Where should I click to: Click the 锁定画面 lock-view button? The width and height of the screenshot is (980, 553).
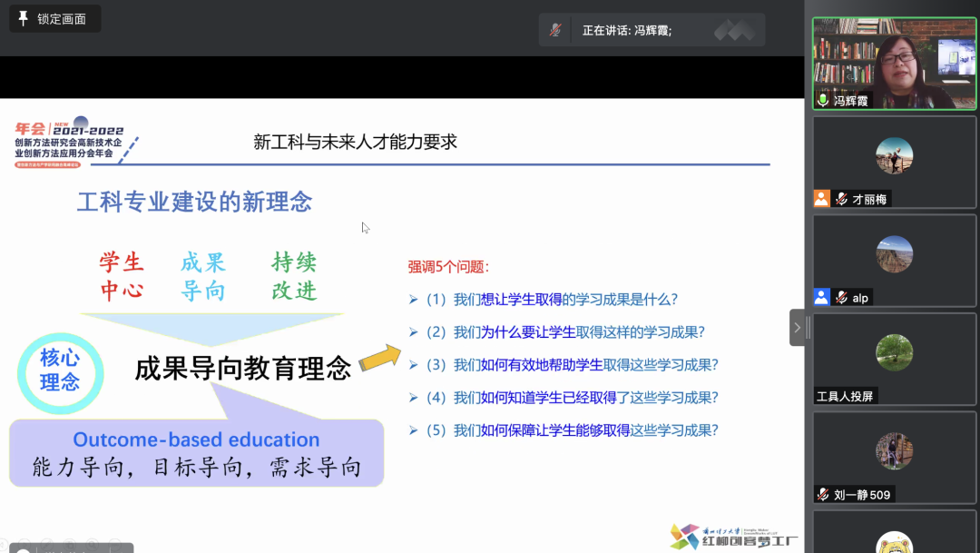pos(54,18)
